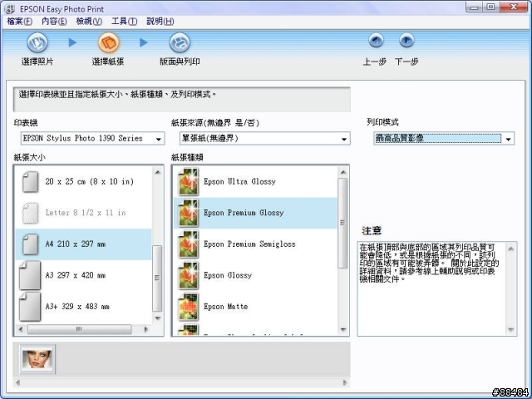Image resolution: width=532 pixels, height=399 pixels.
Task: Open the 紙張來源 paper source dropdown
Action: coord(343,139)
